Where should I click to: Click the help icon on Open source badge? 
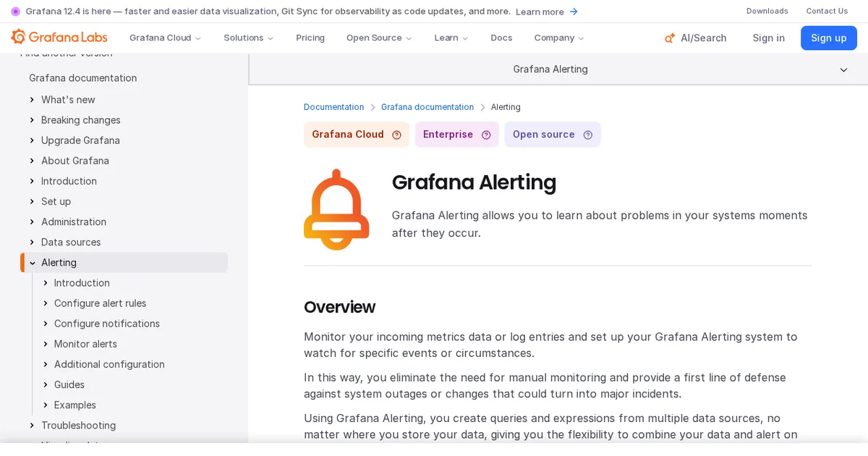(588, 135)
